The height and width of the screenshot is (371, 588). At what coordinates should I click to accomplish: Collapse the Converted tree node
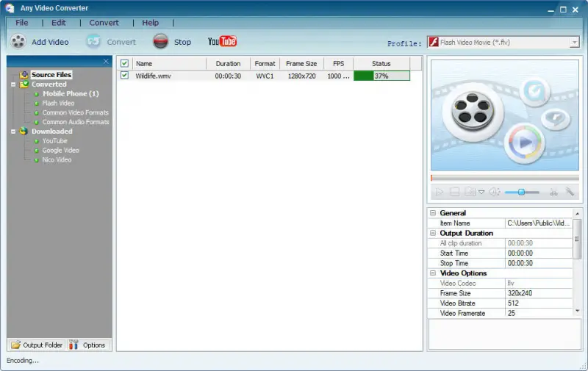pyautogui.click(x=13, y=84)
